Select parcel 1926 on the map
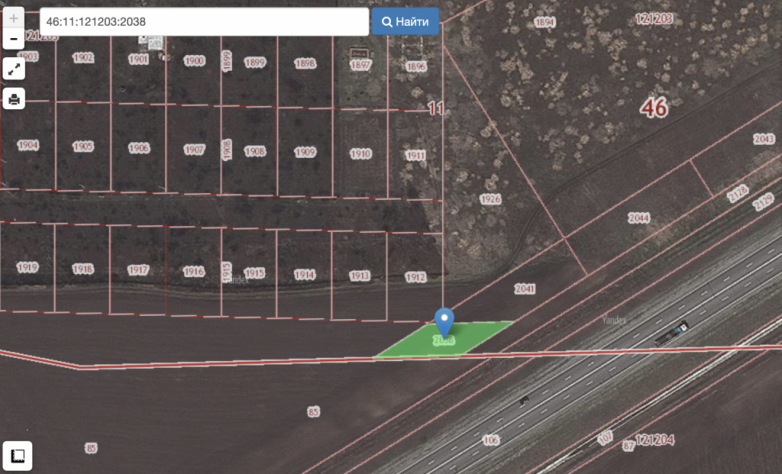 (490, 199)
